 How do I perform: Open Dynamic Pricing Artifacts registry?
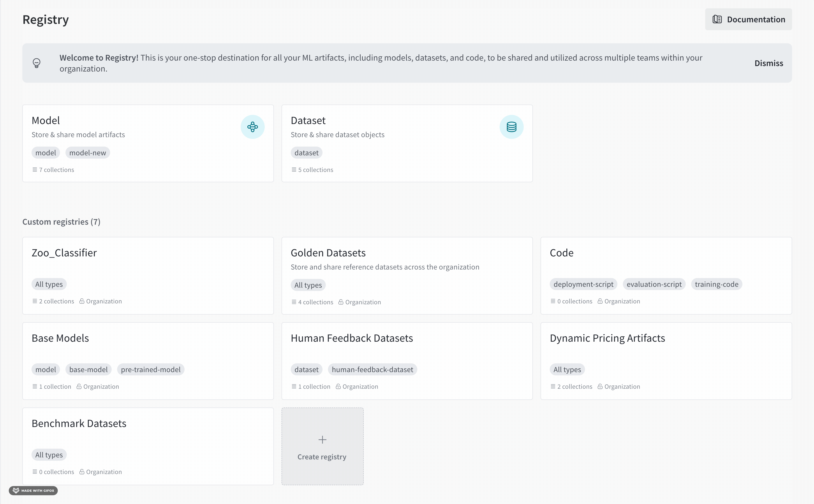point(607,338)
